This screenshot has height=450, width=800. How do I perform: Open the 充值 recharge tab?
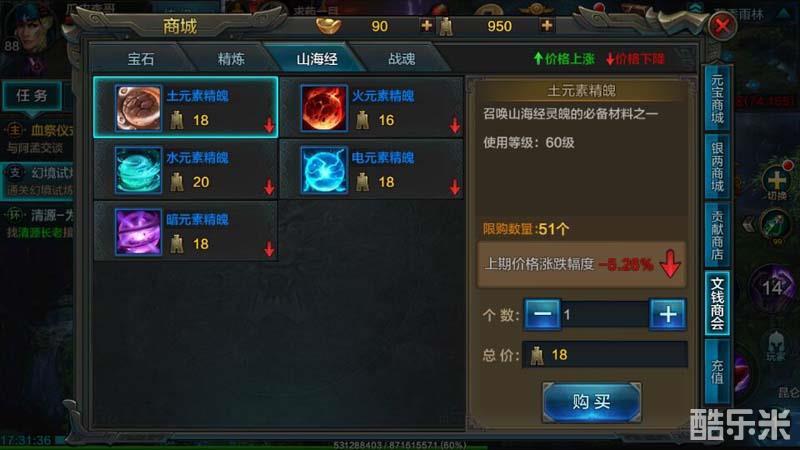pos(717,371)
